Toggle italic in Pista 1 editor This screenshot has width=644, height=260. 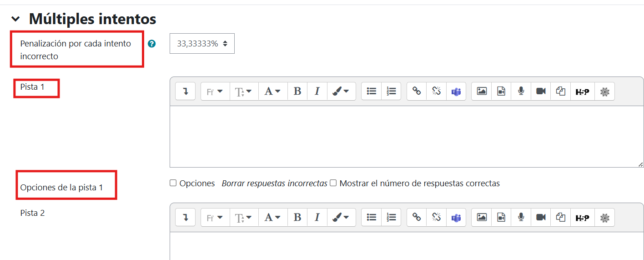point(317,92)
